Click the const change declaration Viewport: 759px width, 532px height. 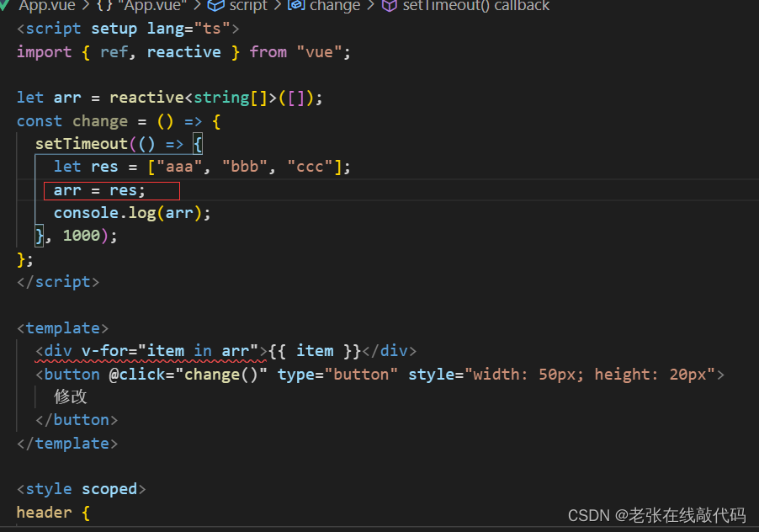click(x=119, y=121)
